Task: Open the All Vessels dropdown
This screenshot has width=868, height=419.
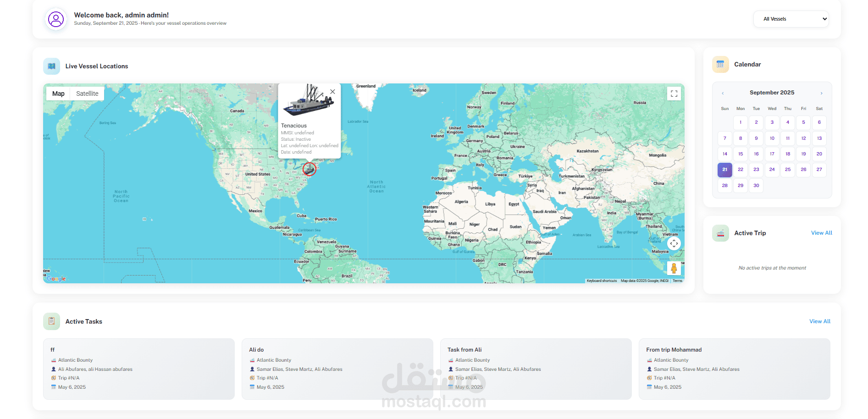Action: 791,19
